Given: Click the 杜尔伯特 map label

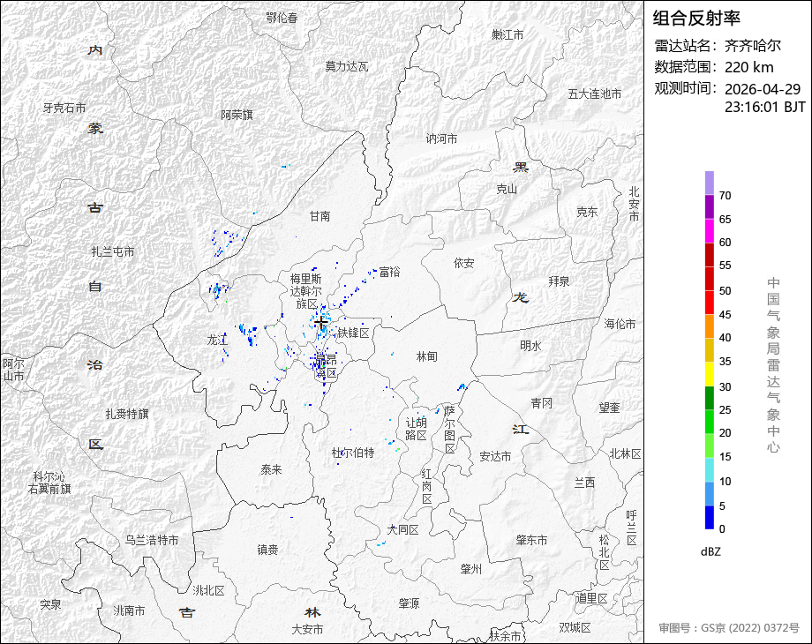Looking at the screenshot, I should point(353,453).
